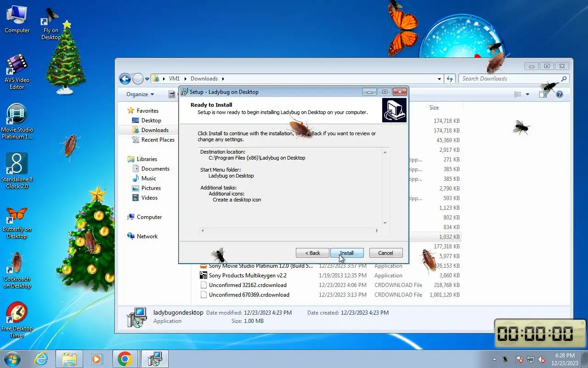Open the view options dropdown arrow

pos(527,94)
